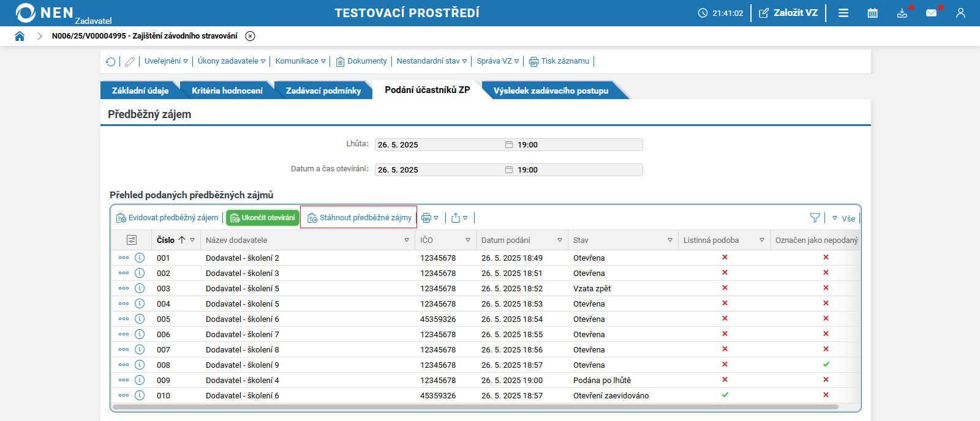
Task: Open row 006 actions menu dots
Action: [x=124, y=334]
